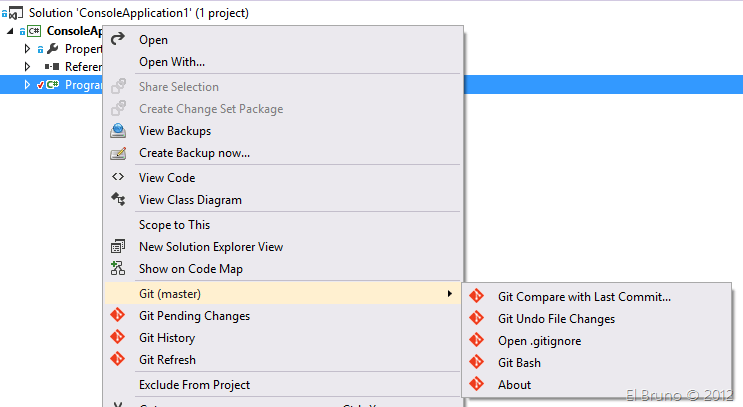This screenshot has height=407, width=743.
Task: Choose Git Undo File Changes
Action: tap(556, 319)
